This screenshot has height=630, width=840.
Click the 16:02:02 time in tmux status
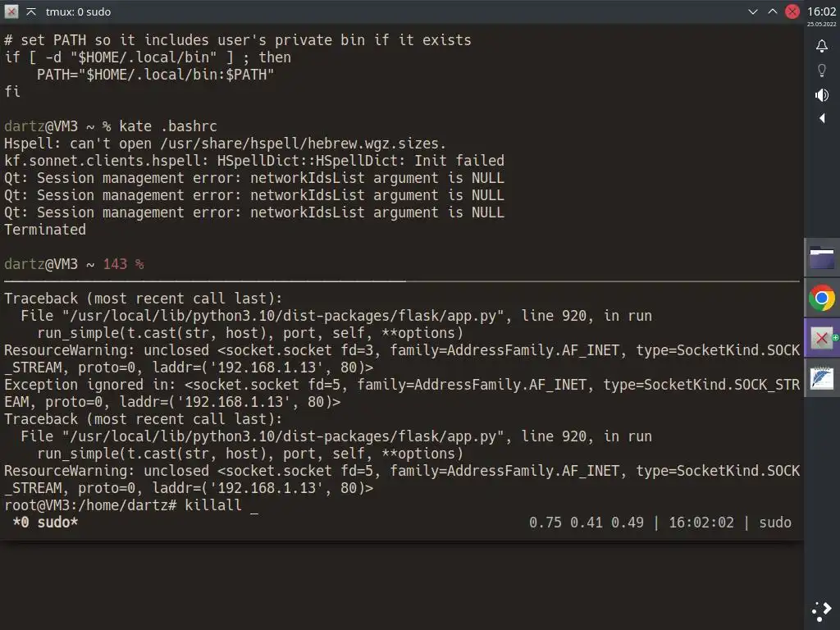point(701,523)
